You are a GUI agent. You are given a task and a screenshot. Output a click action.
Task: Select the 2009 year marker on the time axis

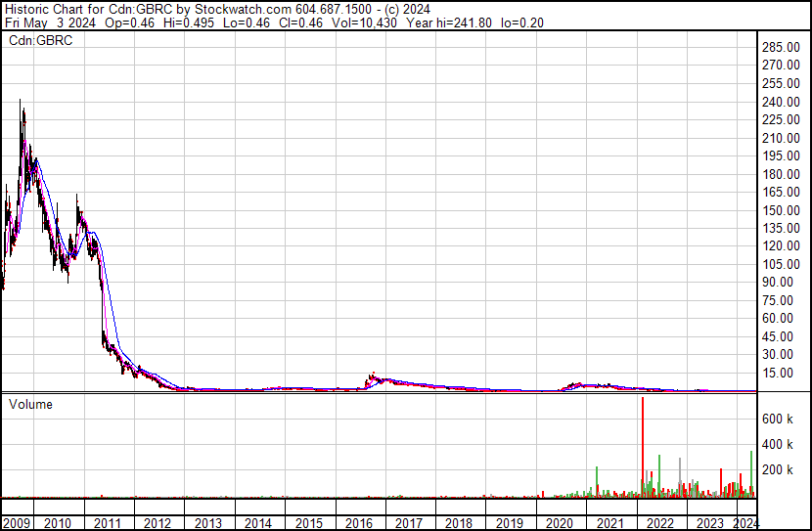(x=18, y=523)
